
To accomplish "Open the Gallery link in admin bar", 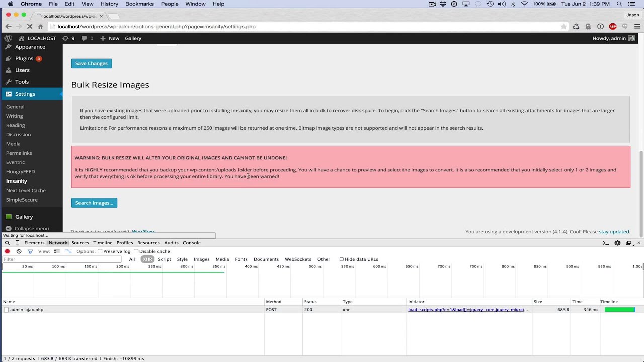I will coord(133,38).
